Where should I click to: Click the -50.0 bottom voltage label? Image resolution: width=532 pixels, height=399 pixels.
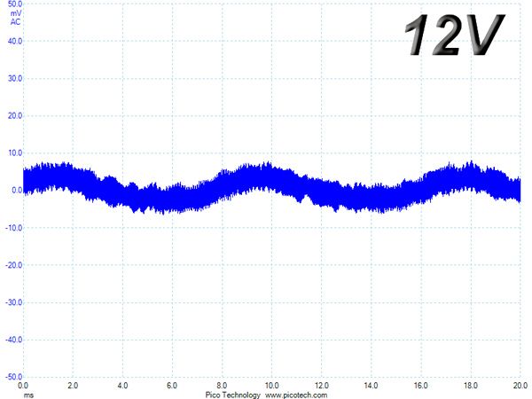[13, 377]
